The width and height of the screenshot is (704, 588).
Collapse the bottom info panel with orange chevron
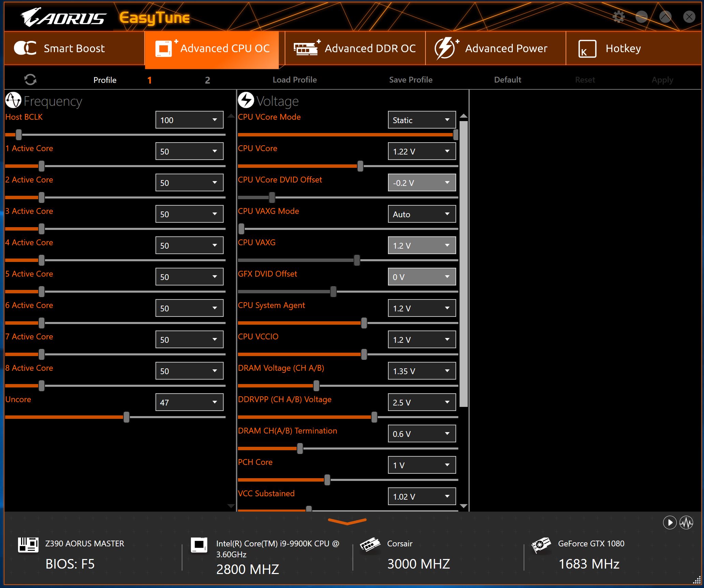click(347, 521)
